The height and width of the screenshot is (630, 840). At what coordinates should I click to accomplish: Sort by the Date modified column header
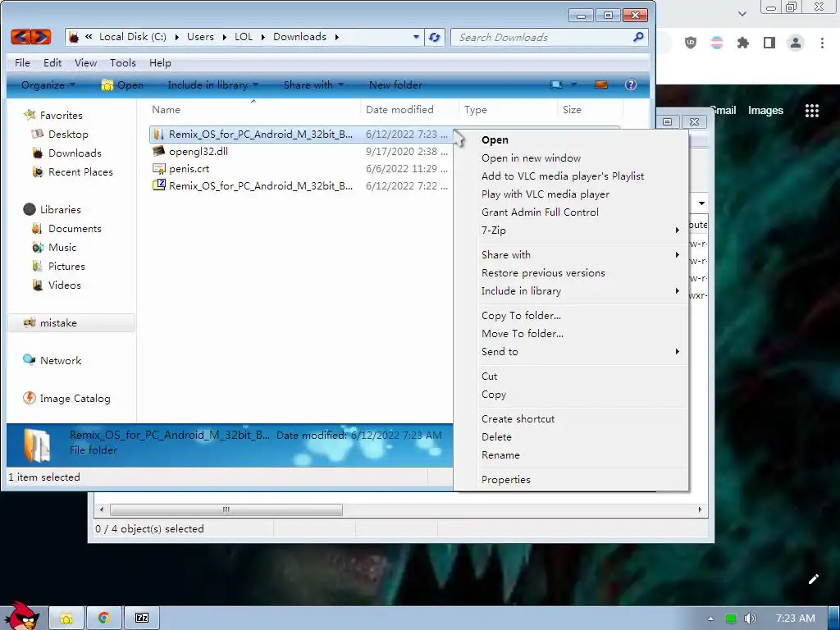click(399, 109)
